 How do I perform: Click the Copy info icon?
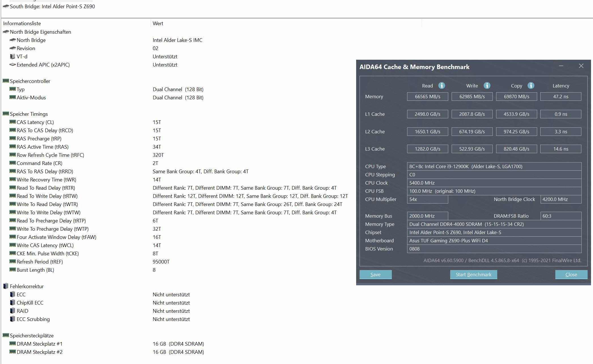[531, 85]
